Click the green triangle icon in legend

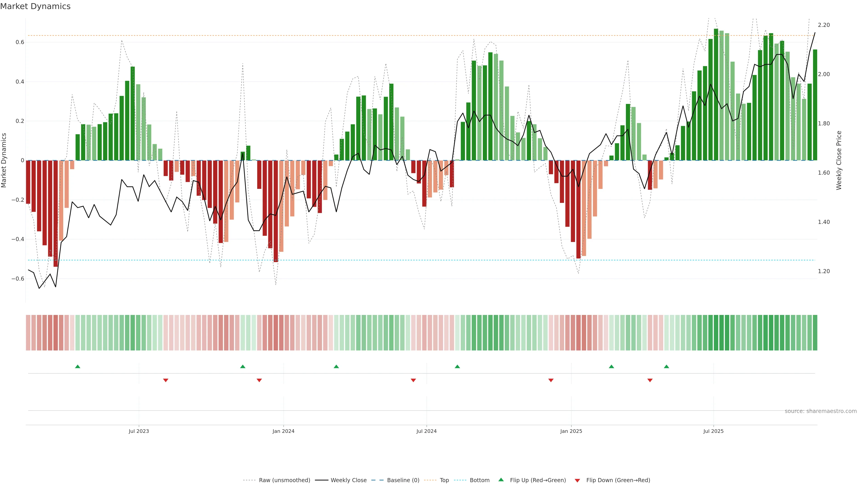(x=501, y=480)
